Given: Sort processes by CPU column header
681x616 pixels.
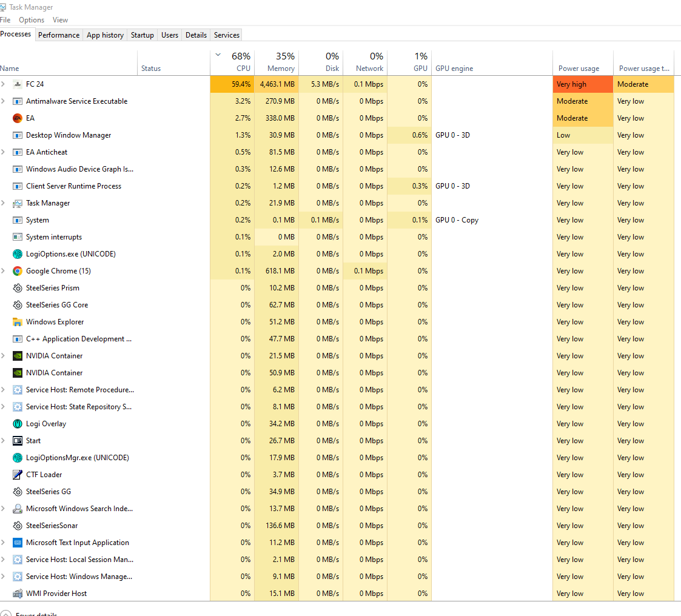Looking at the screenshot, I should point(232,62).
